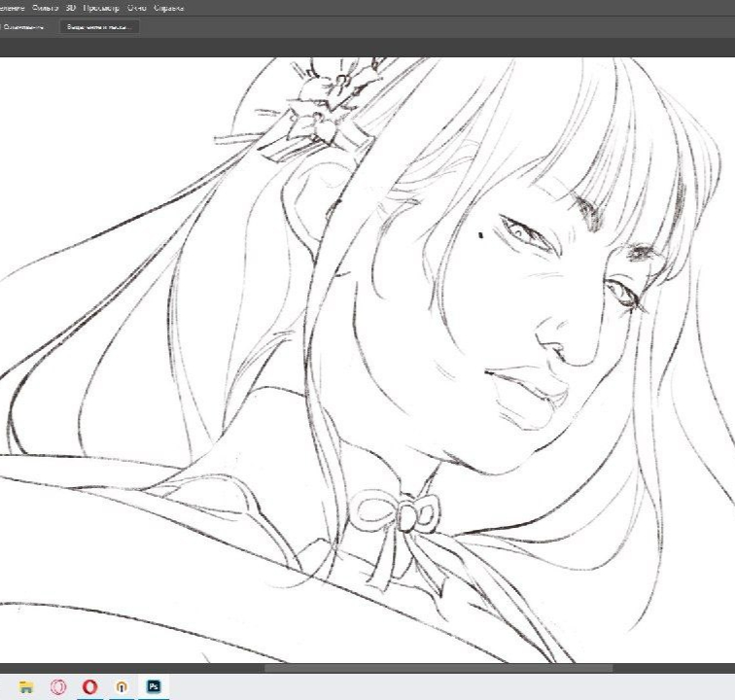Viewport: 735px width, 700px height.
Task: Click the ribbon bow at the collar
Action: (393, 511)
